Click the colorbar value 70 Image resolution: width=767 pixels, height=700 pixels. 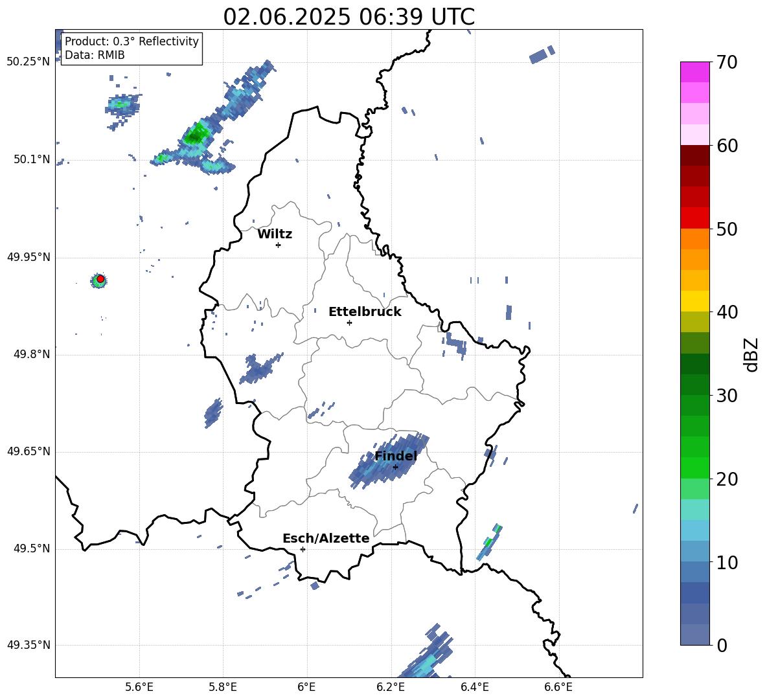coord(727,63)
